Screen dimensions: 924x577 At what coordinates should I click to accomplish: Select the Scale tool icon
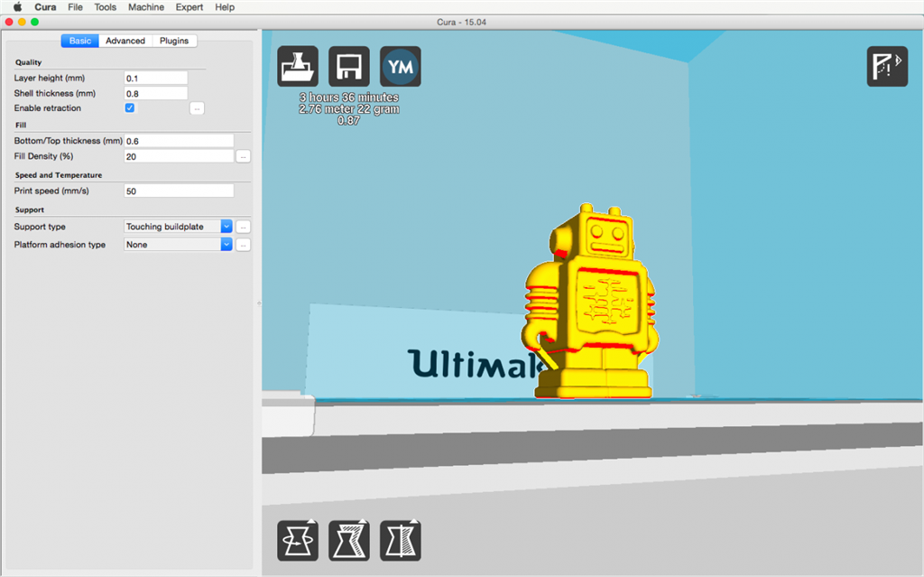[349, 540]
